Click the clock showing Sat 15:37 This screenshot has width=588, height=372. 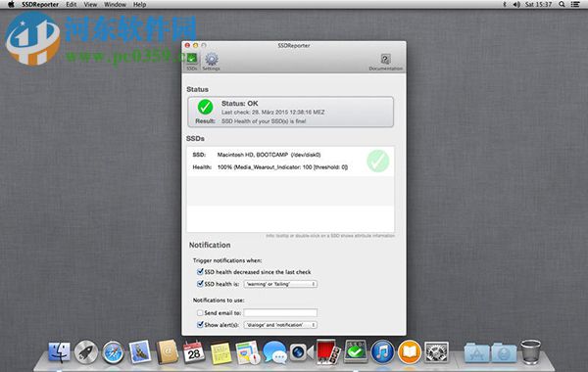click(538, 5)
